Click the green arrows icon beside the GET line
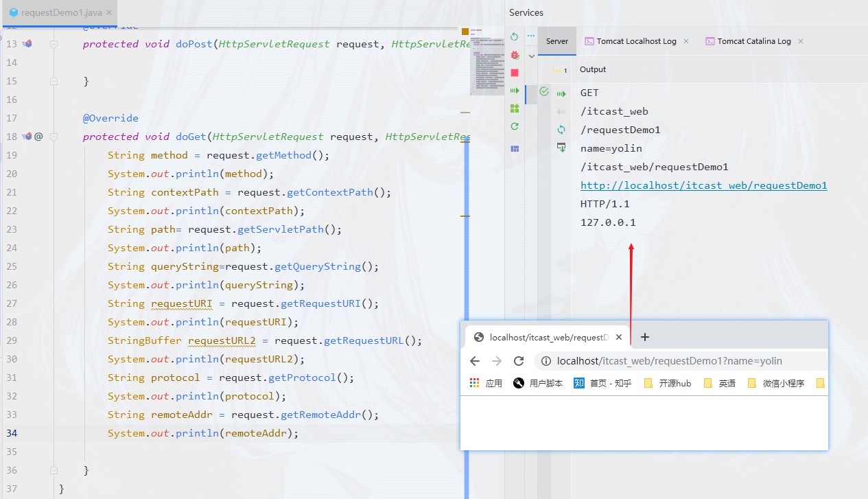Image resolution: width=868 pixels, height=499 pixels. click(x=561, y=93)
